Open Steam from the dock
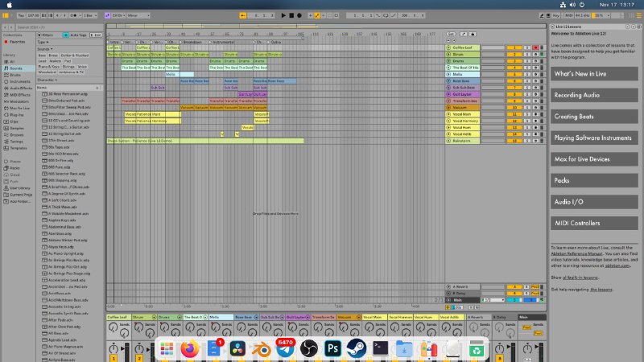 (x=357, y=349)
